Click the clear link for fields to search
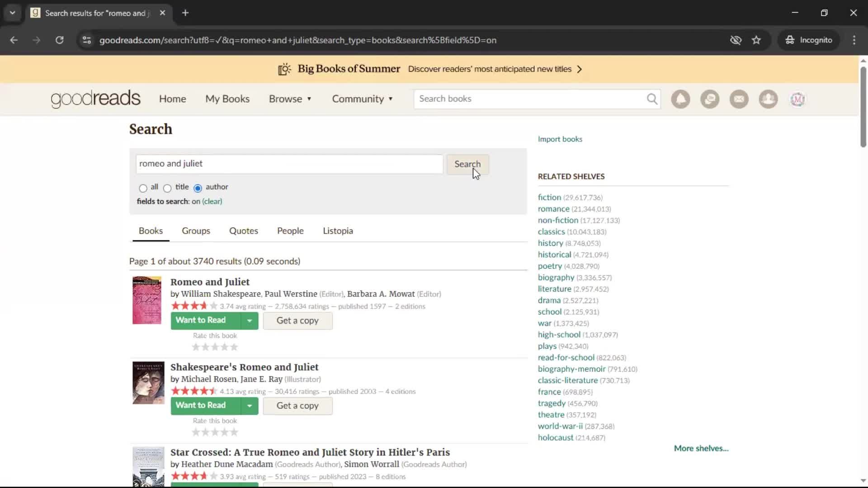Viewport: 868px width, 488px height. point(212,202)
